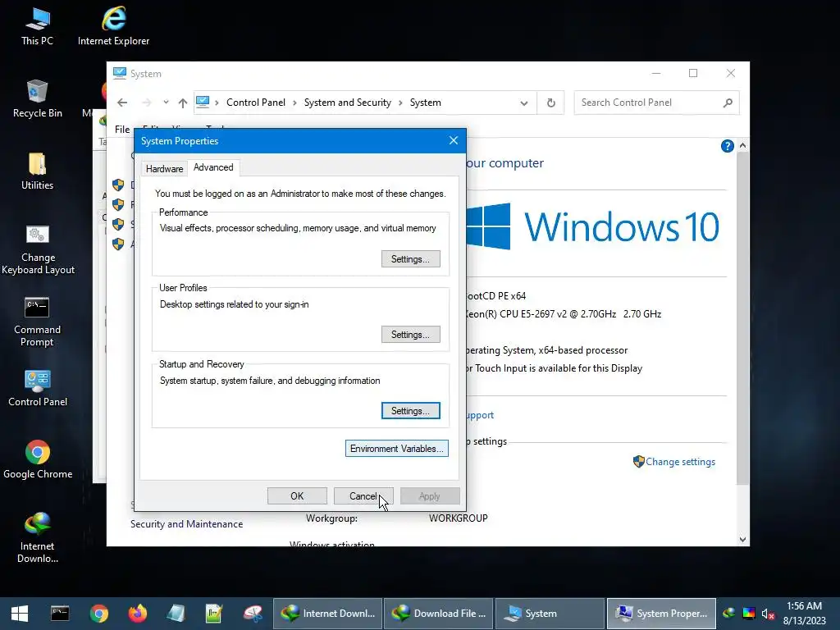Open Performance Settings button
Image resolution: width=840 pixels, height=630 pixels.
pyautogui.click(x=410, y=258)
